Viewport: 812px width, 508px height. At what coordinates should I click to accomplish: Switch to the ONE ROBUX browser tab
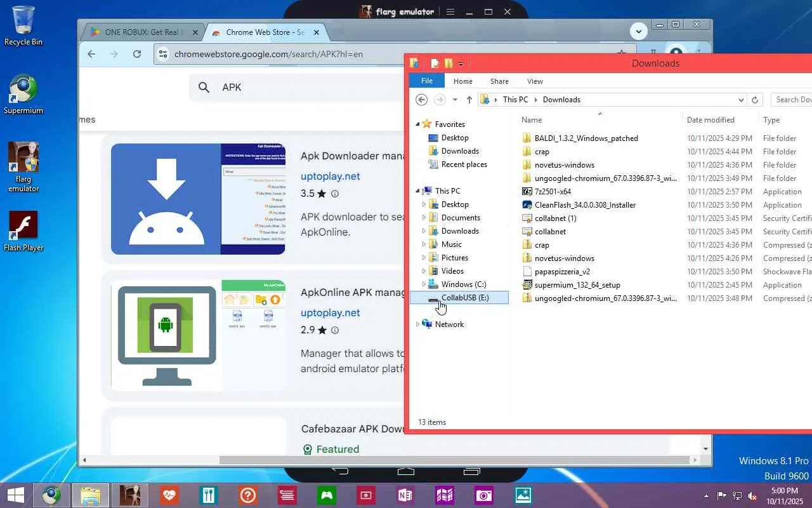pyautogui.click(x=144, y=32)
